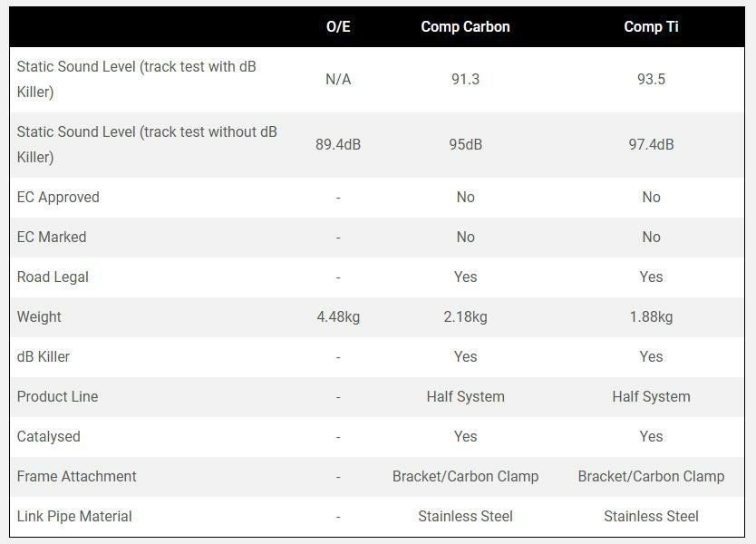The height and width of the screenshot is (544, 756).
Task: Click the Comp Carbon column header
Action: click(x=465, y=27)
